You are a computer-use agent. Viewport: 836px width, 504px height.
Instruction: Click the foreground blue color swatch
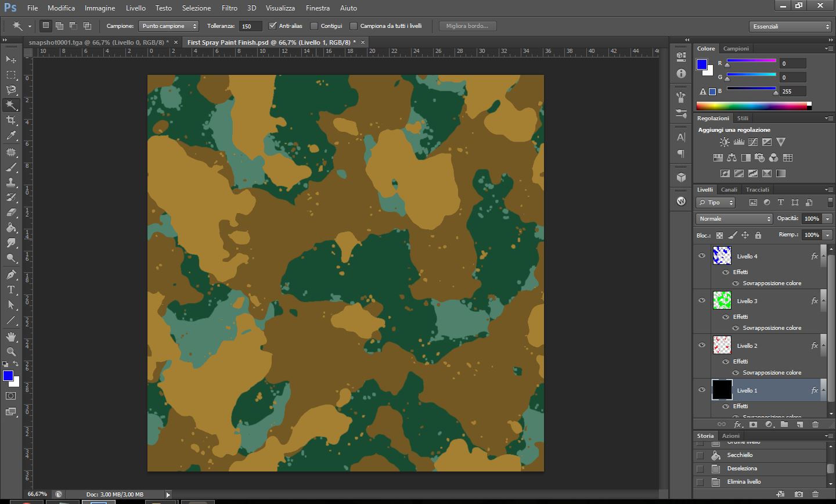pos(8,376)
